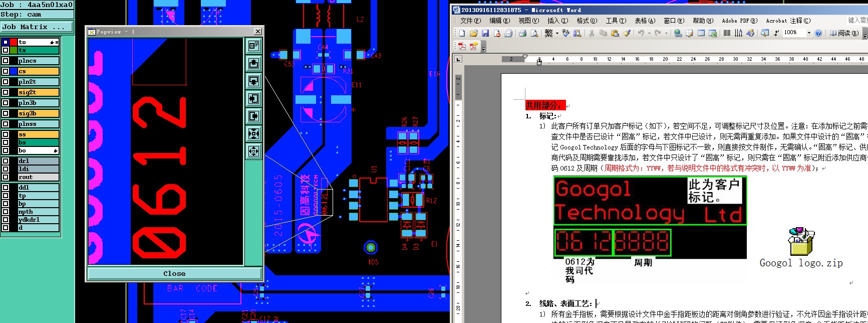The image size is (868, 323).
Task: Select the bo layer name row
Action: [39, 150]
